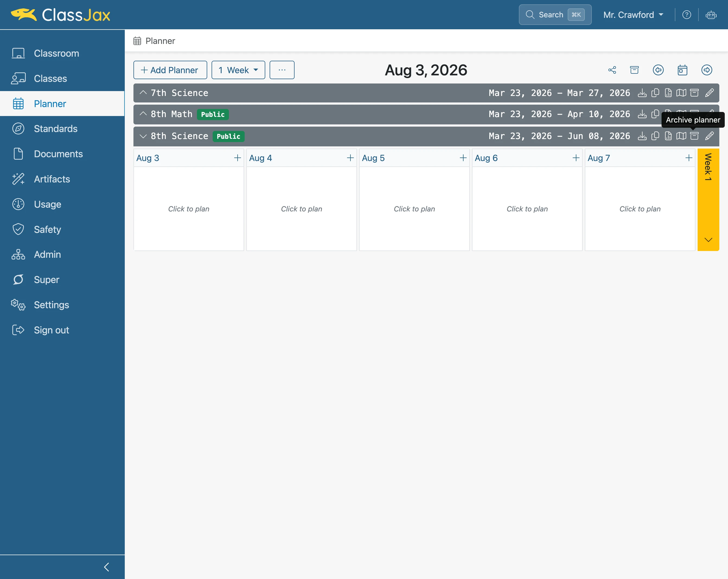Click the Mar 23, 2026 – Jun 08, 2026 range
This screenshot has height=579, width=728.
click(559, 136)
